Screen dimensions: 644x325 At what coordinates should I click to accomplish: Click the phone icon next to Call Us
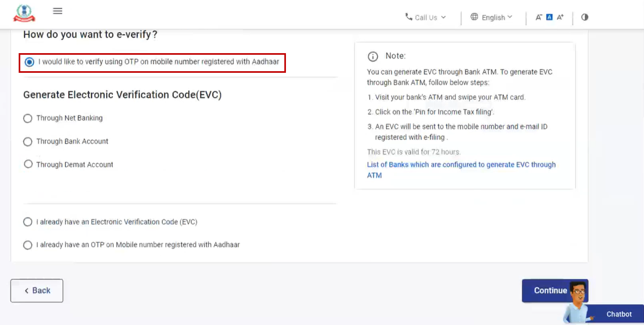point(408,17)
